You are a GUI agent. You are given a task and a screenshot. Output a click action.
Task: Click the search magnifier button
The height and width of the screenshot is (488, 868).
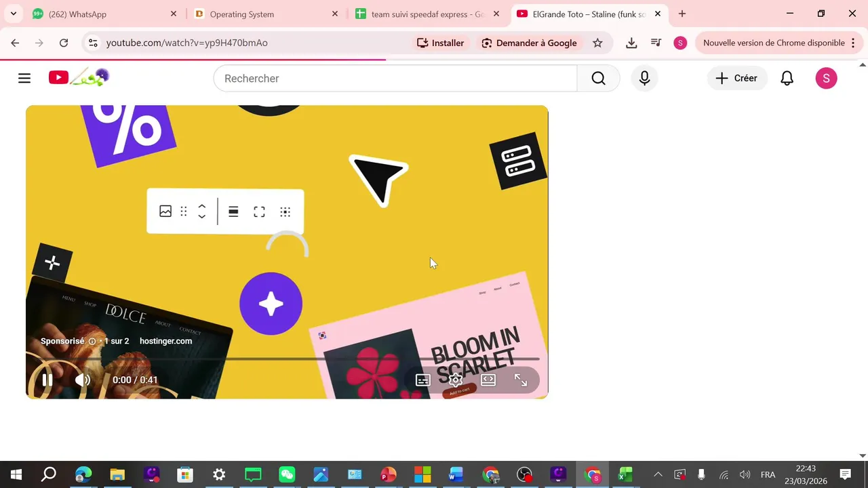coord(598,79)
